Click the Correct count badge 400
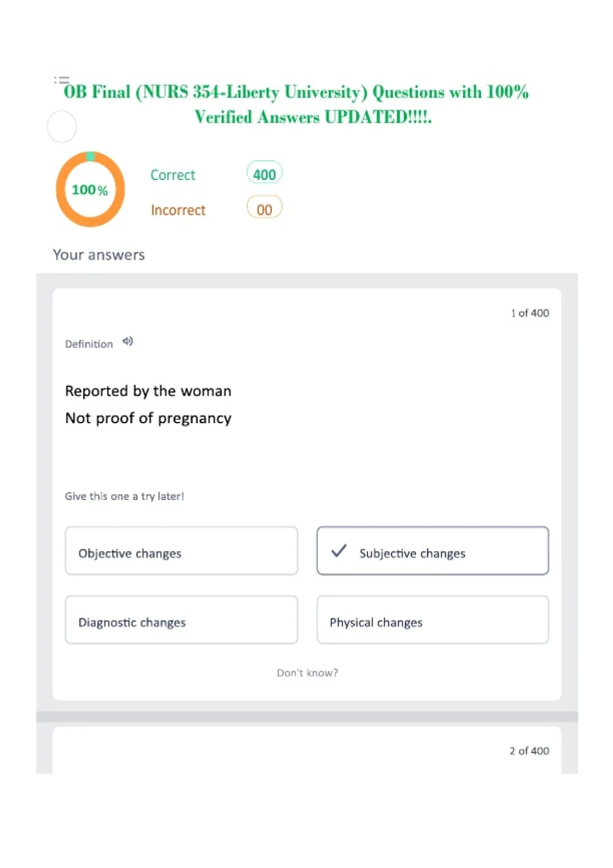The image size is (613, 868). 265,174
